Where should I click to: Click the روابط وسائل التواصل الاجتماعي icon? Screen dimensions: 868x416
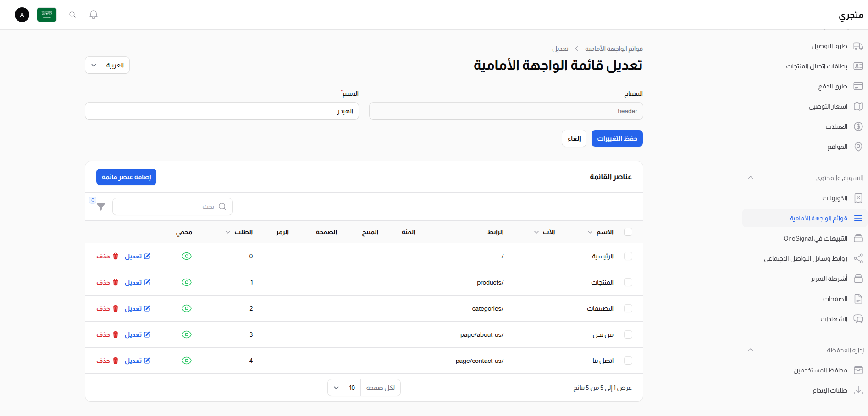coord(858,258)
